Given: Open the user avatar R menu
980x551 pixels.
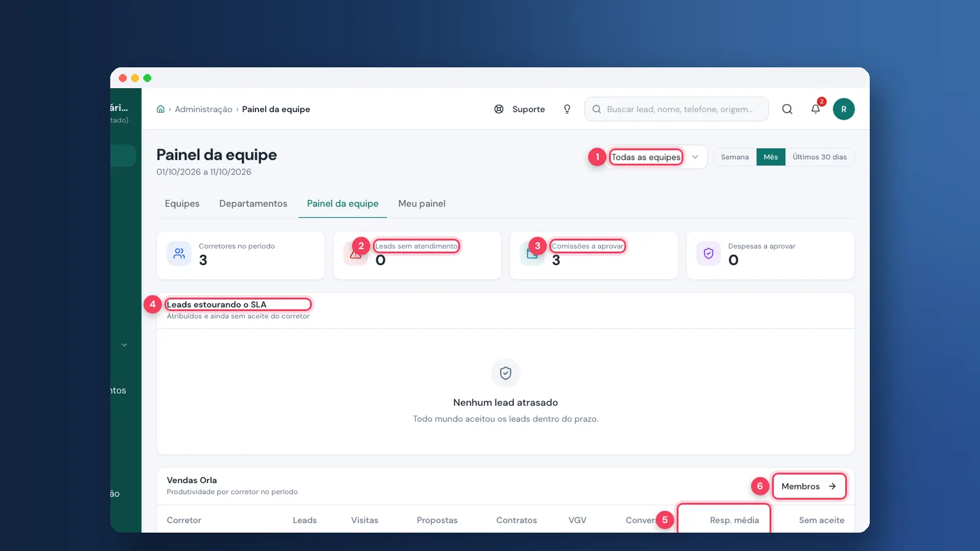Looking at the screenshot, I should click(x=843, y=109).
